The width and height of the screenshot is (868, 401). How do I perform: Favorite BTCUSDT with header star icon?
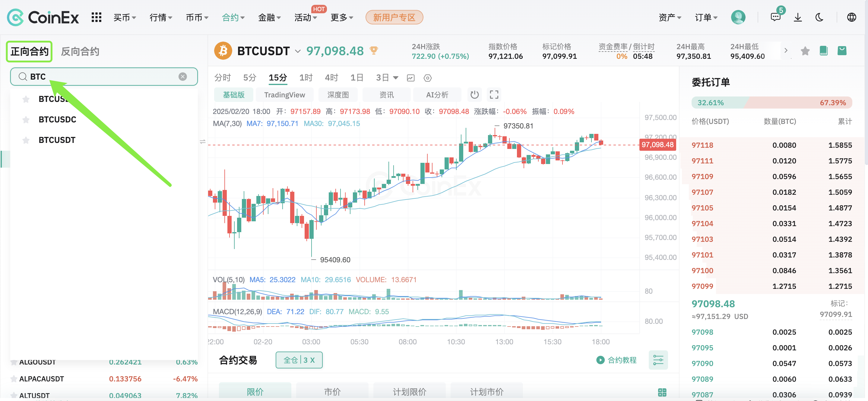(805, 51)
